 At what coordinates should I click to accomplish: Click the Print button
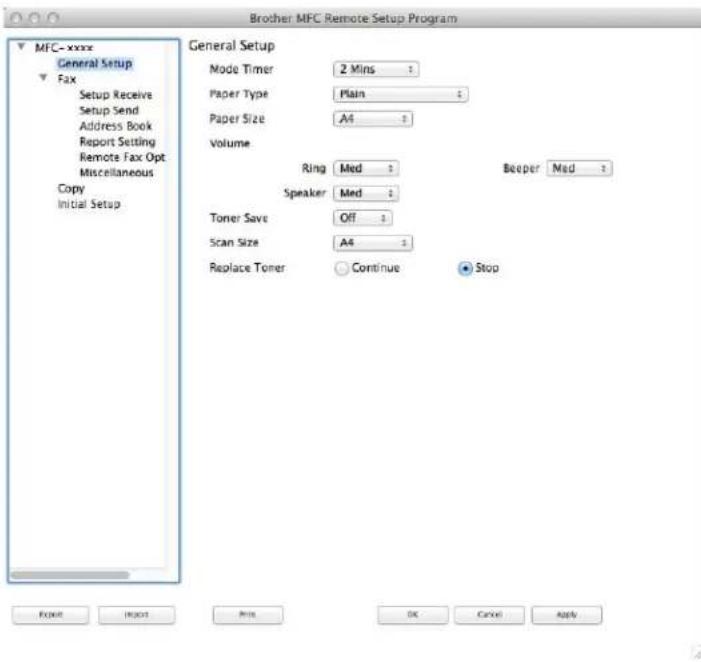[248, 615]
